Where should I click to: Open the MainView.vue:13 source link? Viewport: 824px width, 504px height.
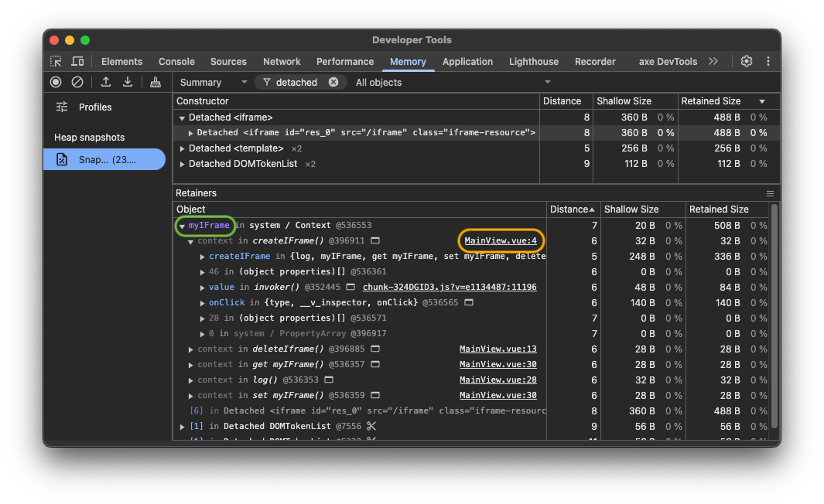point(498,349)
